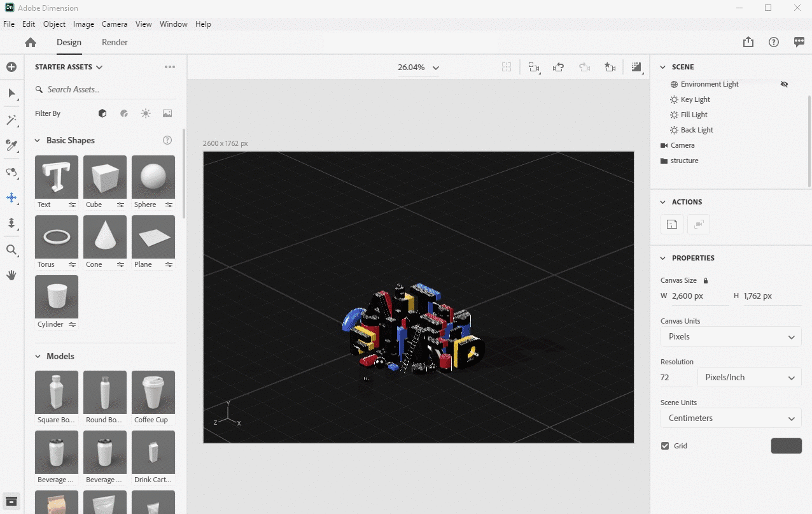Screen dimensions: 812x514
Task: Open the Torus shape settings sliders
Action: (x=72, y=264)
